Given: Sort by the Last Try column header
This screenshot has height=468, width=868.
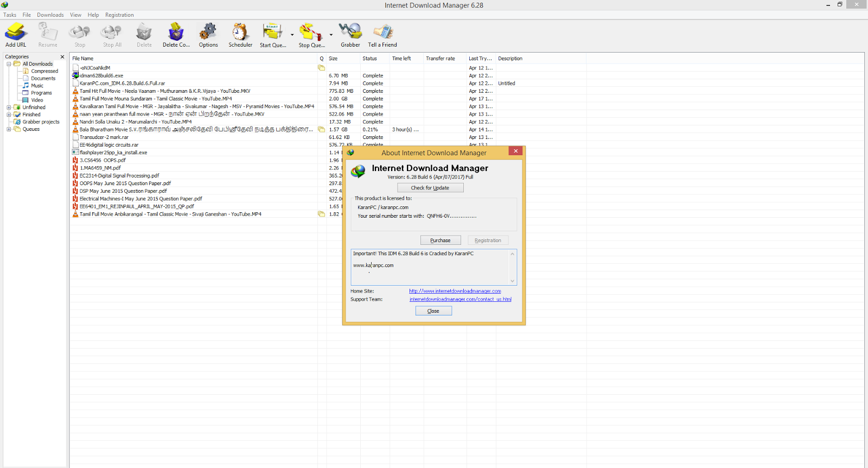Looking at the screenshot, I should [481, 59].
